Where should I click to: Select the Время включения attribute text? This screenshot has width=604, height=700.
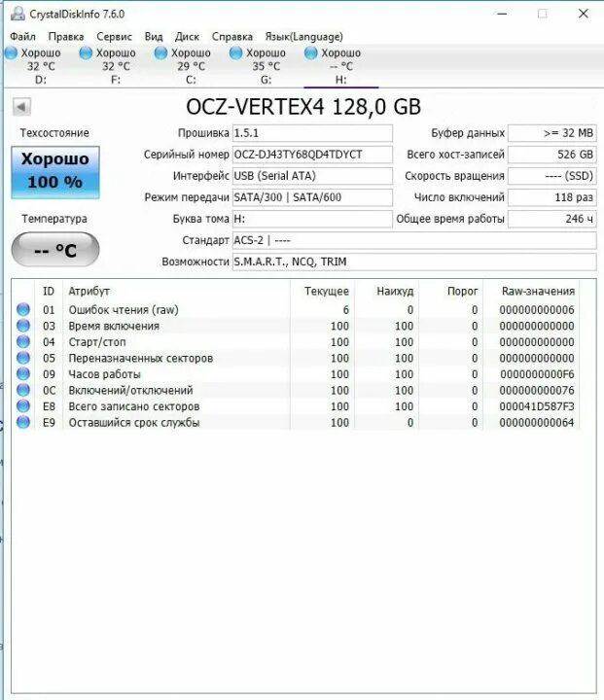pyautogui.click(x=114, y=326)
